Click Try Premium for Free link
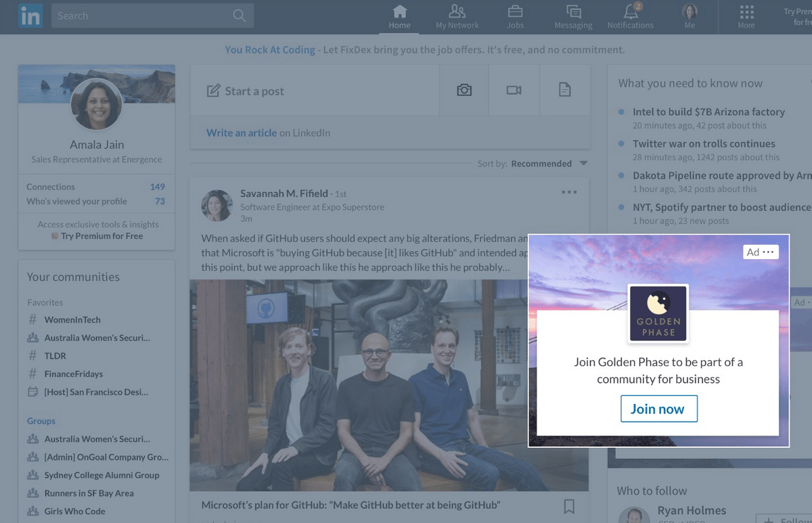Screen dimensions: 812x523 102,236
